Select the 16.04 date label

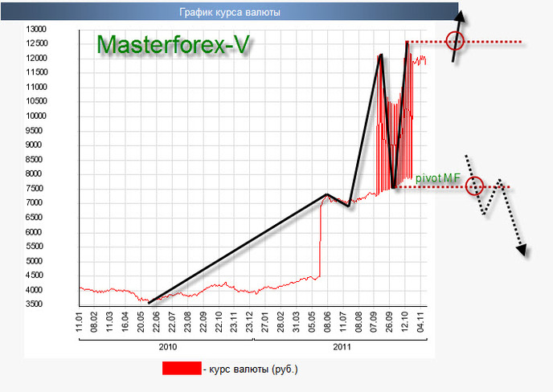[125, 321]
